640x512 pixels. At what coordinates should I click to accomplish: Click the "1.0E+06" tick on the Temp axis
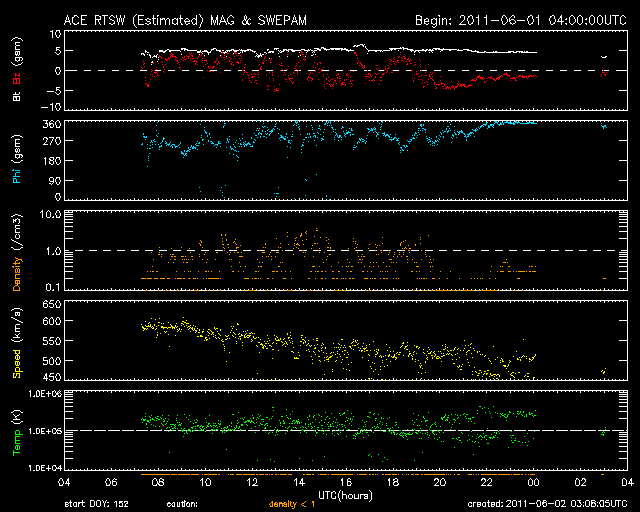coord(45,394)
